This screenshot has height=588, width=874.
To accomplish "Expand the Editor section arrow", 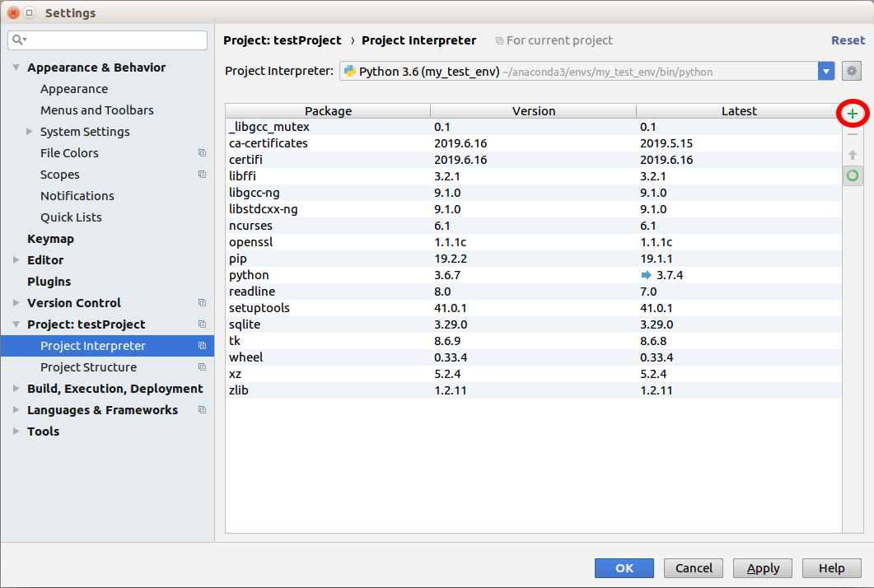I will coord(16,259).
